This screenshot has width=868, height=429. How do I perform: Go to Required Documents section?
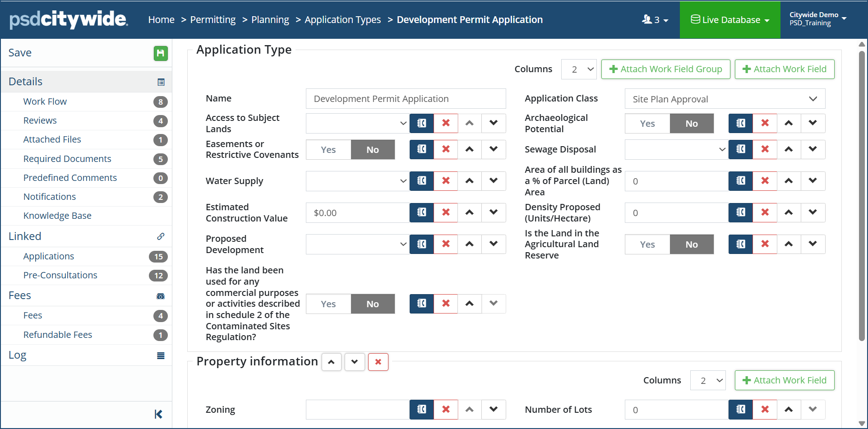67,159
